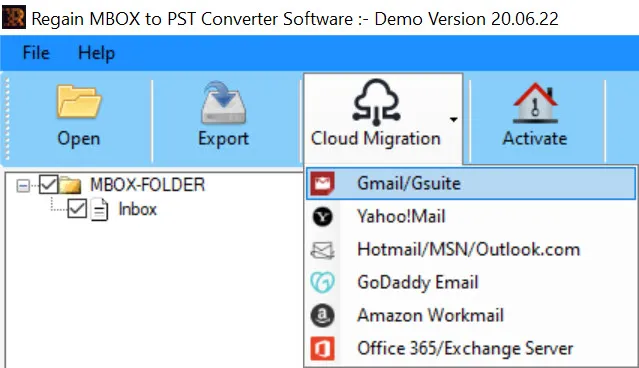639x368 pixels.
Task: Open the File menu
Action: point(36,53)
